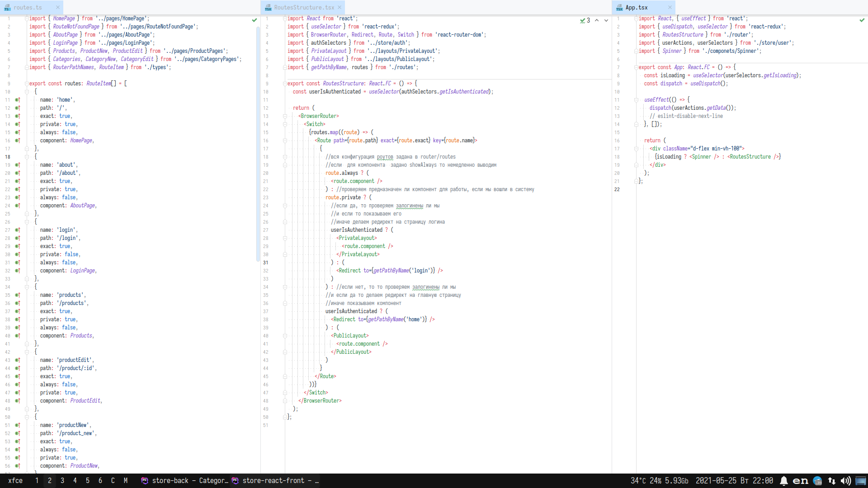
Task: Collapse the import block fold in routes.ts
Action: click(27, 19)
